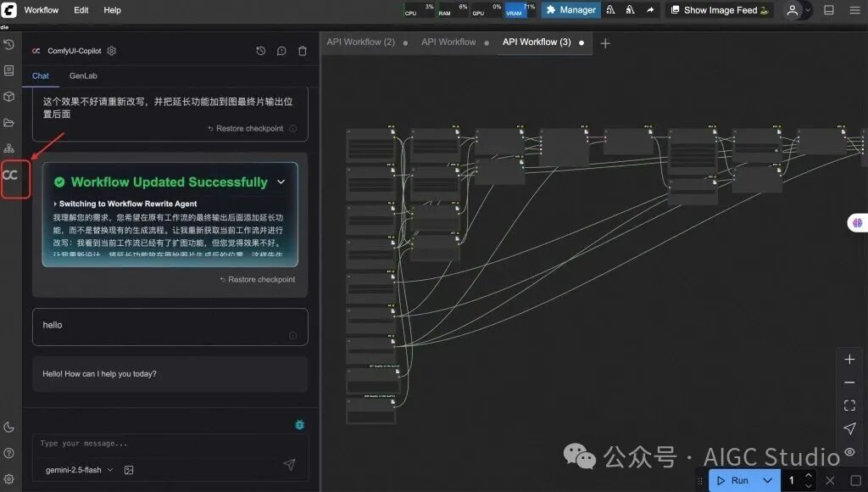Open the workflows folder sidebar icon
This screenshot has height=492, width=868.
[x=8, y=122]
